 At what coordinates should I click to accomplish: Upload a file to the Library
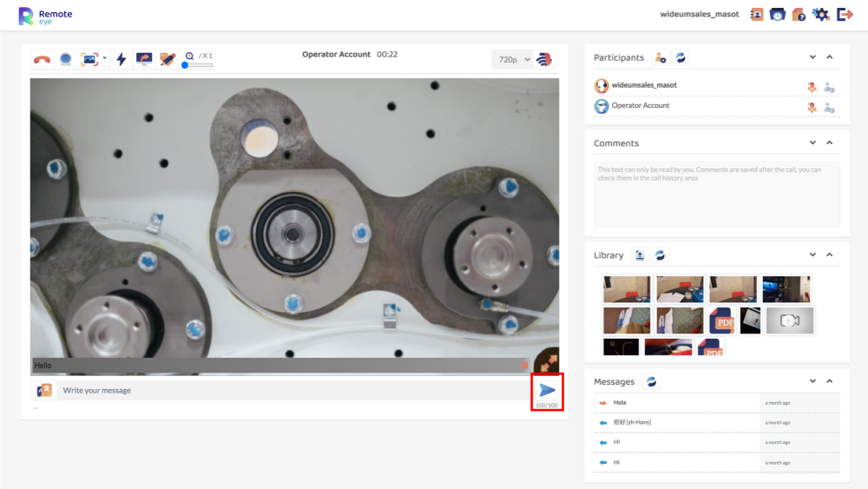pos(640,255)
